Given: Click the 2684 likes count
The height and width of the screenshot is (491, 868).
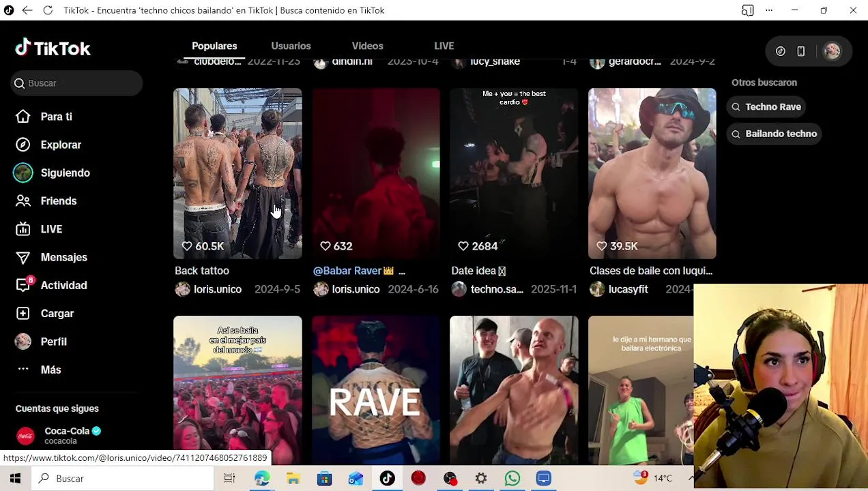Looking at the screenshot, I should click(478, 246).
